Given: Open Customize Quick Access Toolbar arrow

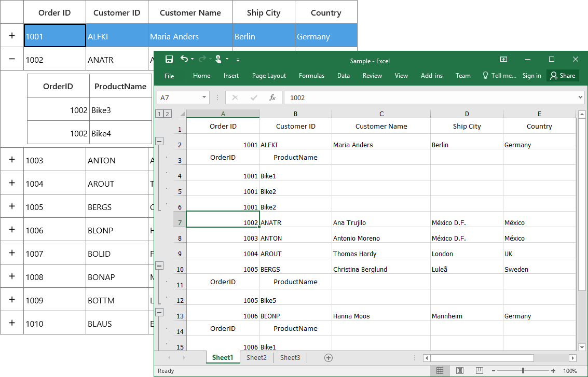Looking at the screenshot, I should (238, 60).
